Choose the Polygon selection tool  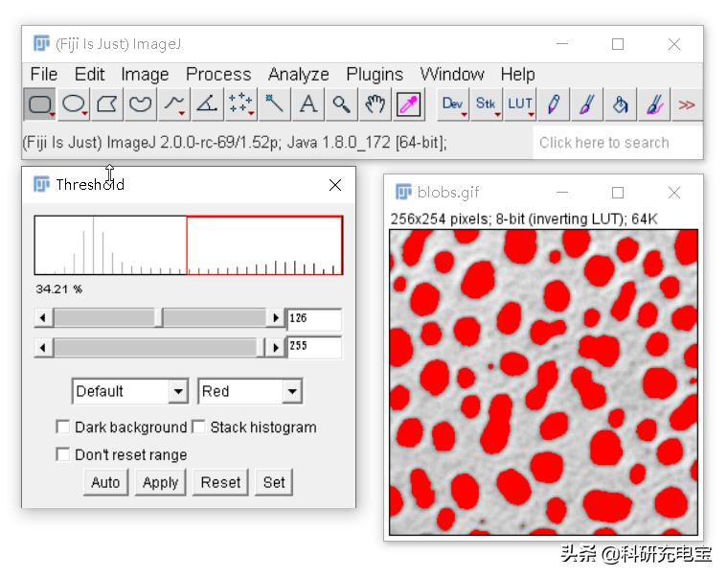(x=107, y=104)
